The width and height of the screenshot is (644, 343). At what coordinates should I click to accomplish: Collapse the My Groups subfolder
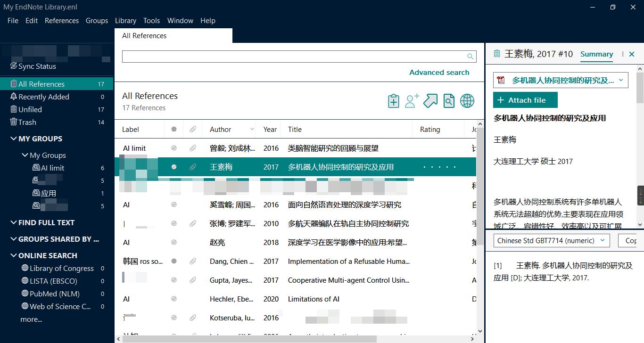[x=25, y=155]
